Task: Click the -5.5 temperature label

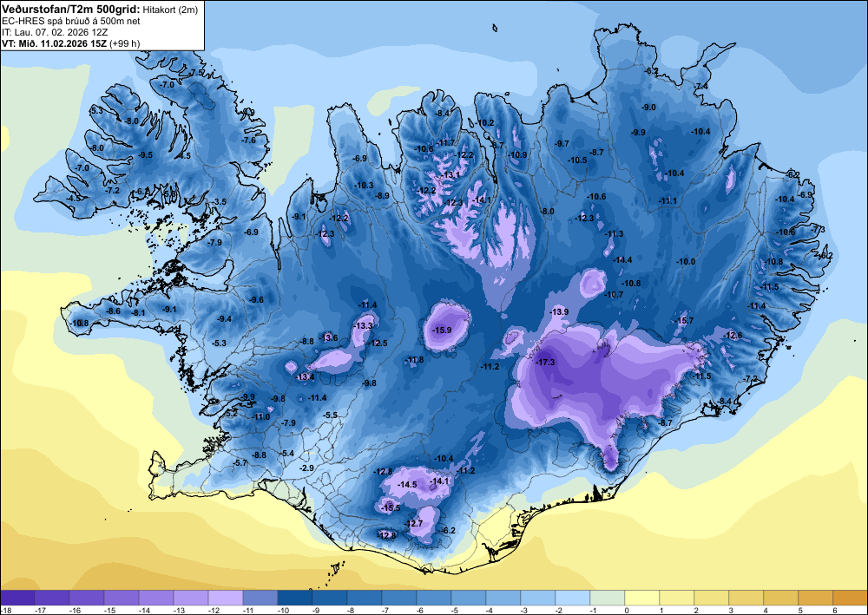Action: pyautogui.click(x=331, y=415)
